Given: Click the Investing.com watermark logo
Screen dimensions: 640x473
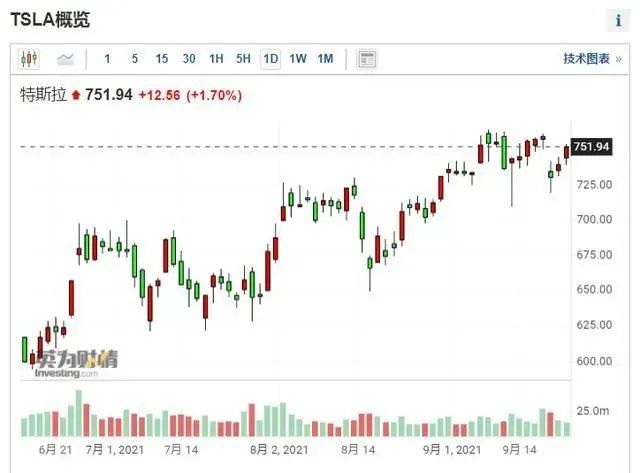Looking at the screenshot, I should [x=72, y=363].
